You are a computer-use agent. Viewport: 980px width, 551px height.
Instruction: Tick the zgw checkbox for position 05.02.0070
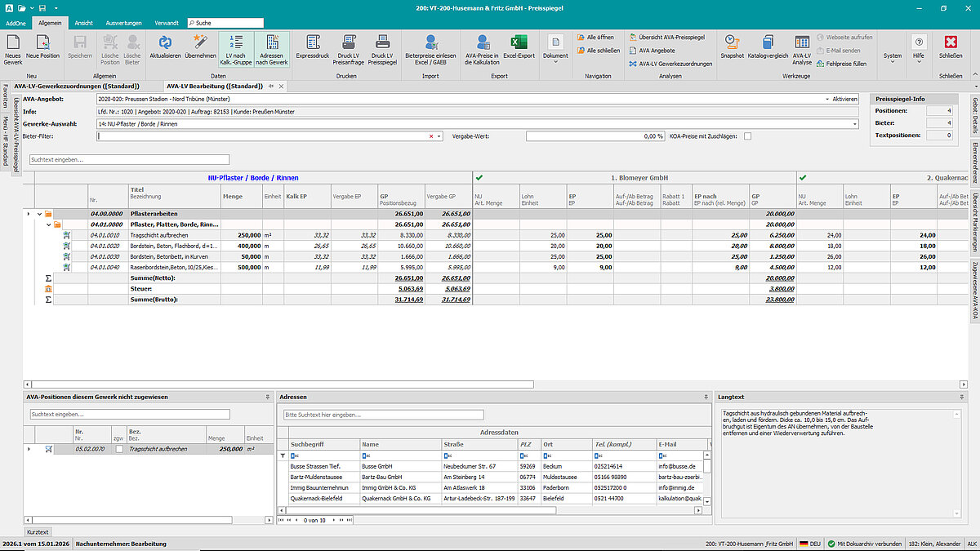[x=119, y=449]
